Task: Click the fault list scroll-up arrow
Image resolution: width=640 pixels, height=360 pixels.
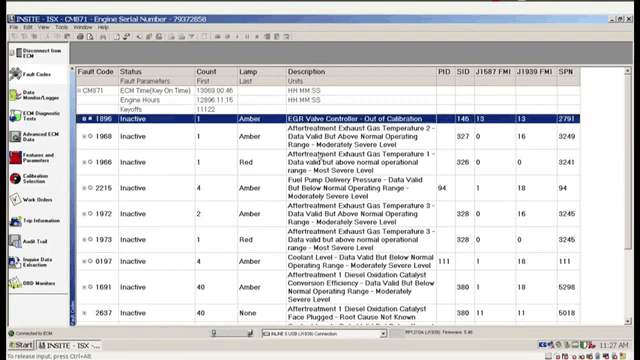Action: (628, 71)
